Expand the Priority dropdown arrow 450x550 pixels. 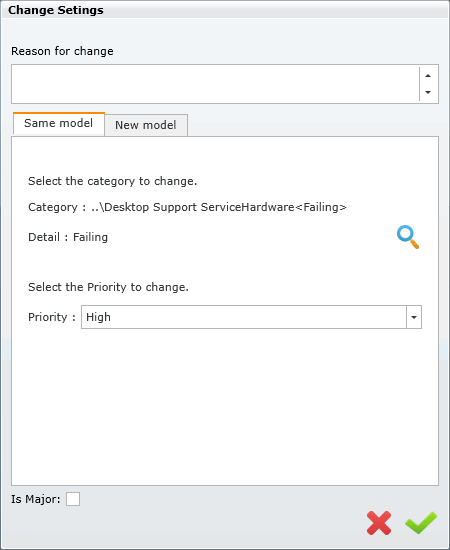coord(414,317)
